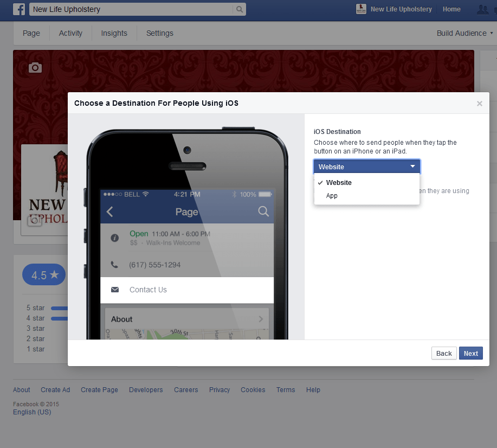This screenshot has width=497, height=448.
Task: Click the Create Page footer link
Action: coord(99,389)
